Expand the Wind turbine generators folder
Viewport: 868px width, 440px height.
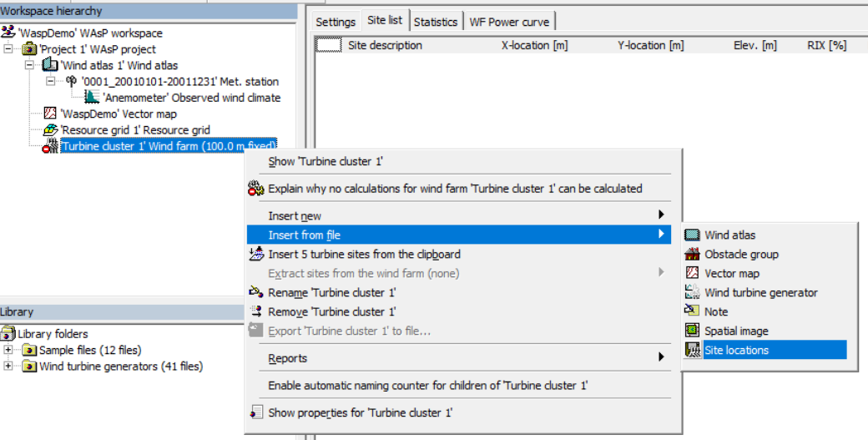click(x=9, y=366)
